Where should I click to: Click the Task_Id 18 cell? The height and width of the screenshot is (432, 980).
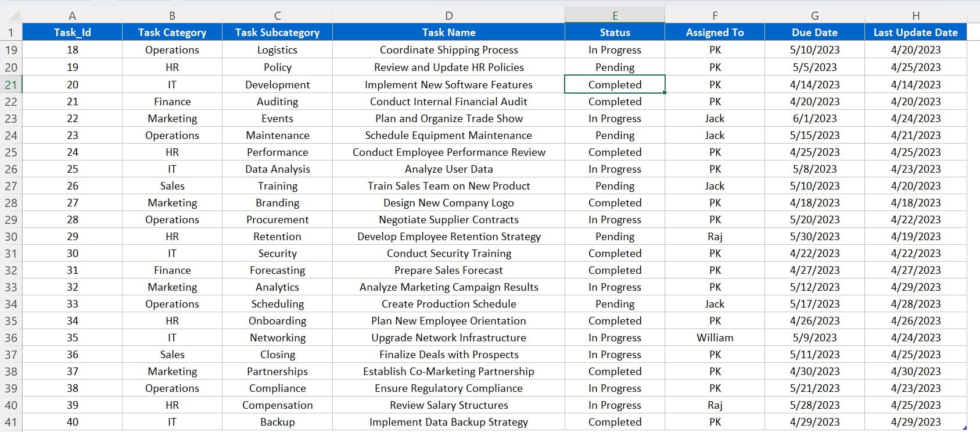(x=72, y=50)
